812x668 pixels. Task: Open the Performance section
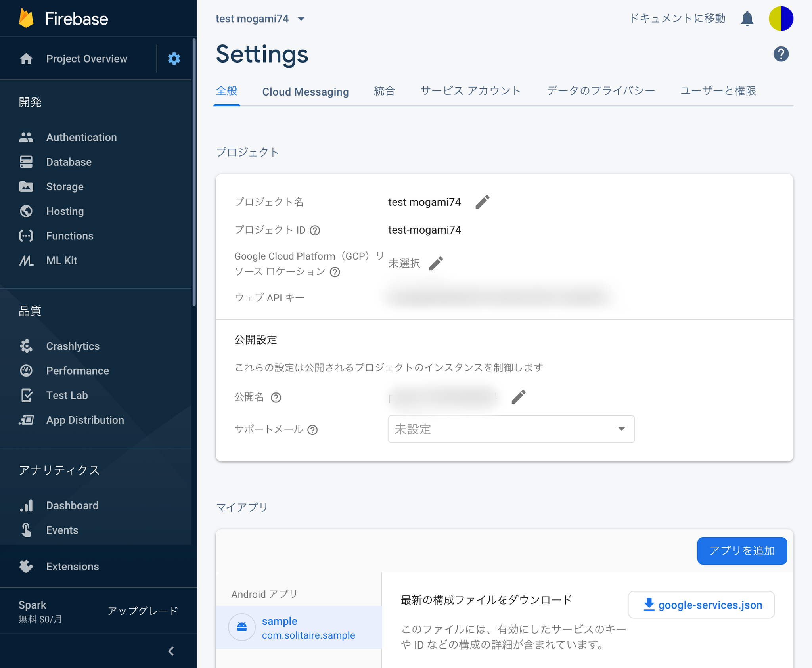click(x=77, y=371)
